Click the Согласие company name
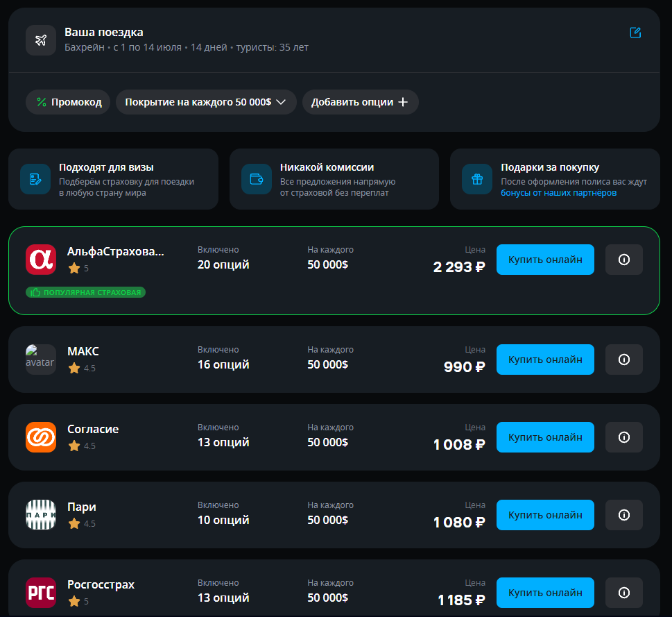Image resolution: width=672 pixels, height=617 pixels. click(93, 429)
